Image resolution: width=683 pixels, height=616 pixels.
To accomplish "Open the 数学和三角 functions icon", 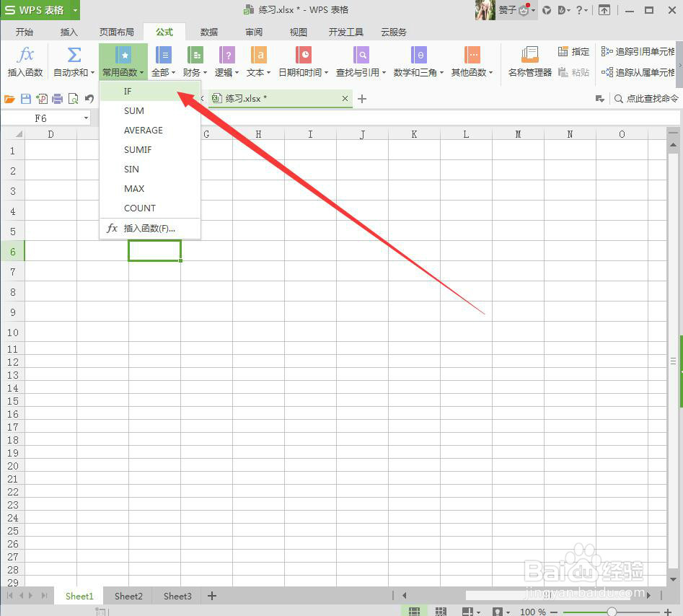I will point(418,56).
